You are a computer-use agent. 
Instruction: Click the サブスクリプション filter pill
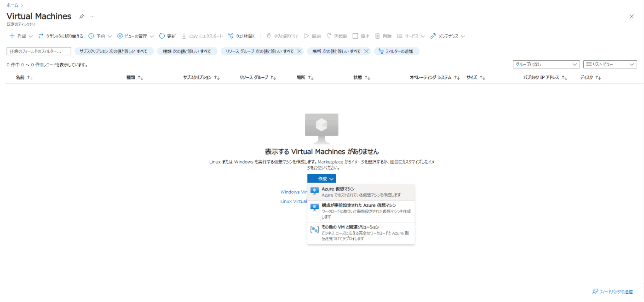[114, 51]
